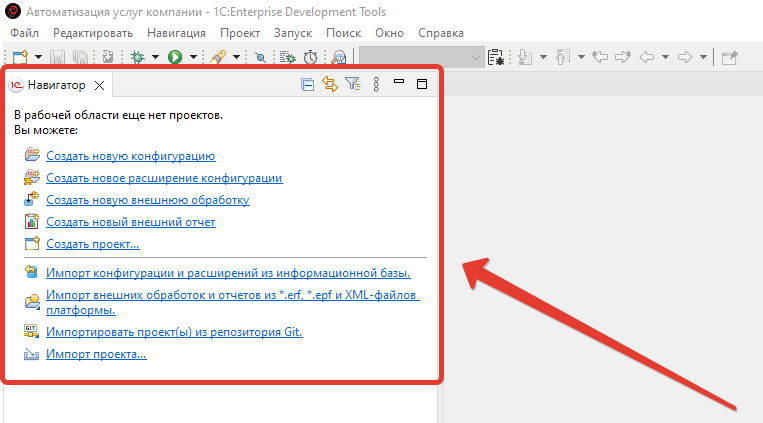
Task: Click the external tools pen icon
Action: (218, 57)
